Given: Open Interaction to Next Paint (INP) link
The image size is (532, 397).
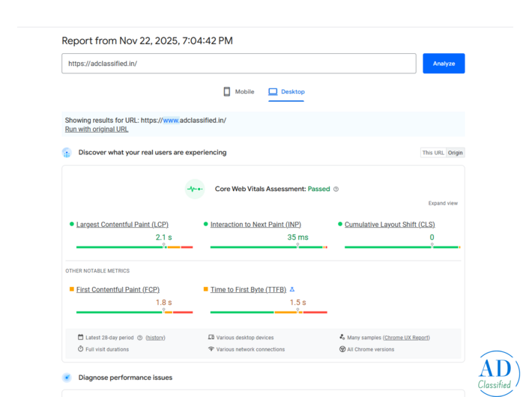Looking at the screenshot, I should click(256, 225).
